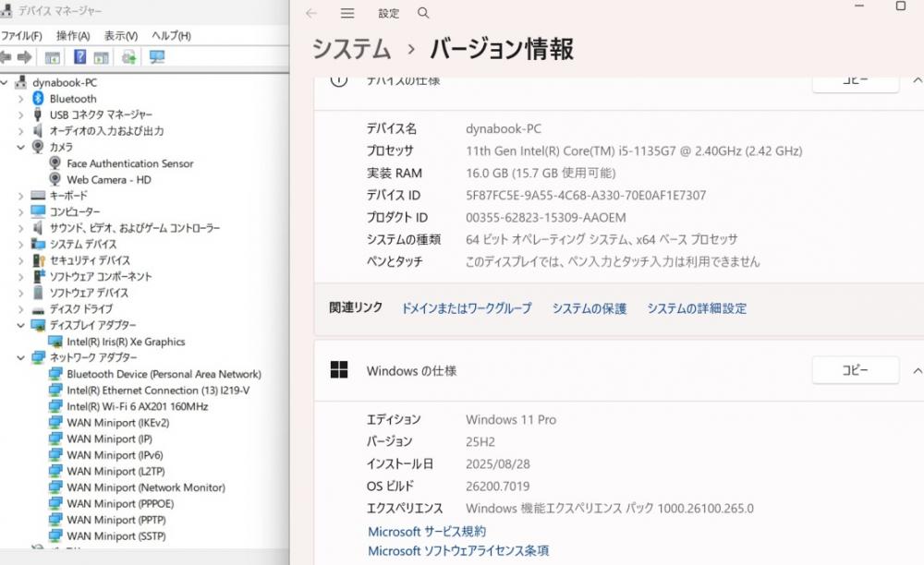Image resolution: width=924 pixels, height=565 pixels.
Task: Open the Settings hamburger navigation menu
Action: click(347, 13)
